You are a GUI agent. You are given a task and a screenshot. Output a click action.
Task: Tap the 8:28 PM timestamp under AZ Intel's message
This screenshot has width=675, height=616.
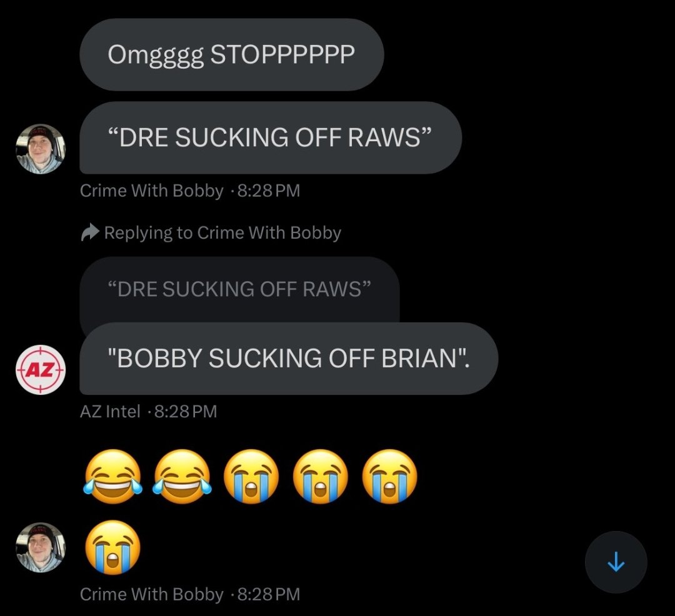pos(186,411)
